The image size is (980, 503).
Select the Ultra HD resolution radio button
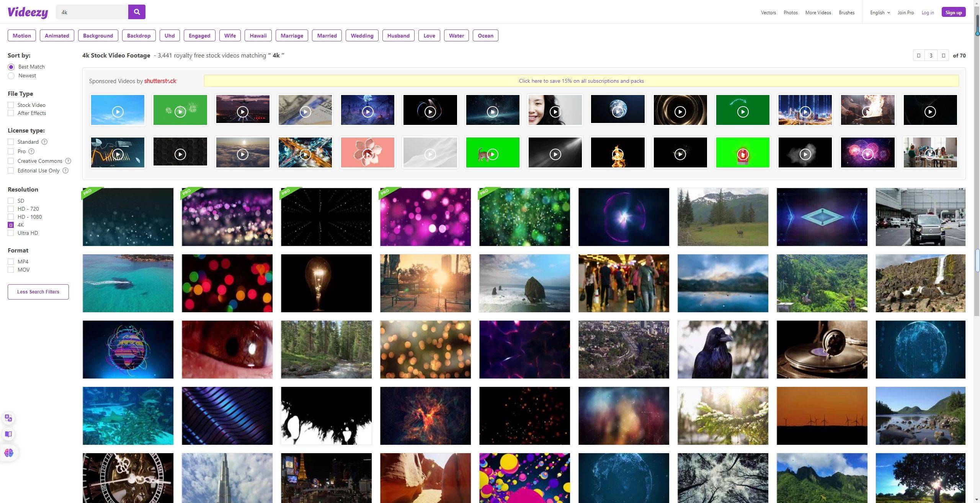click(10, 233)
